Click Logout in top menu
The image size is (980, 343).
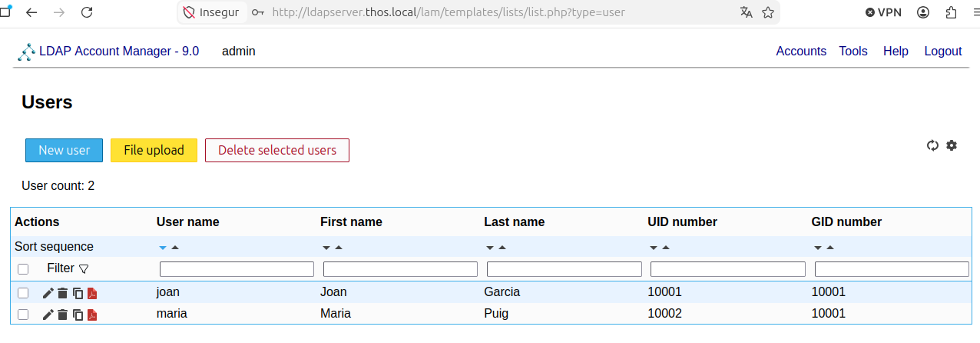[943, 52]
